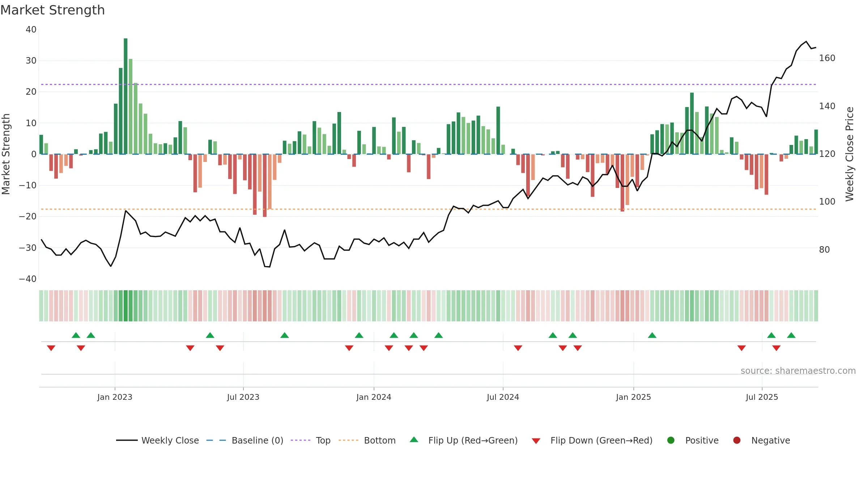Click the blue dashed Baseline line sample
868x488 pixels.
pyautogui.click(x=216, y=440)
